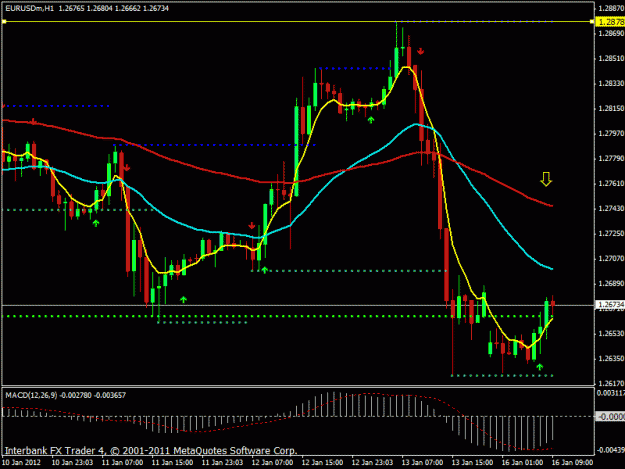Click the -0.00439 MACD scale value
The image size is (625, 469).
pyautogui.click(x=611, y=450)
